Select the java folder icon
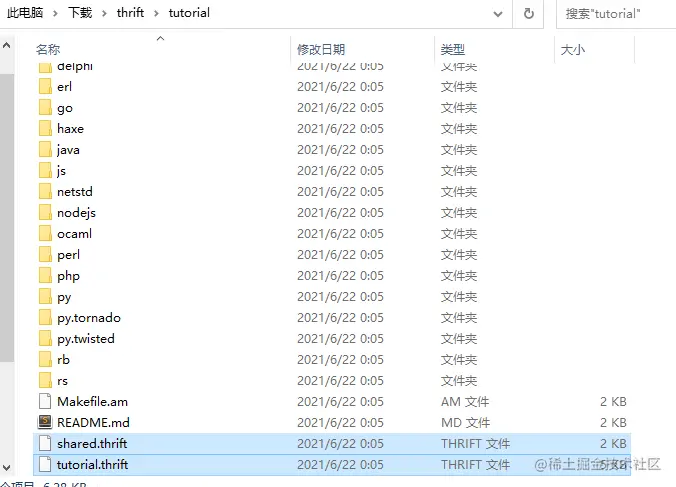The height and width of the screenshot is (487, 676). tap(45, 150)
